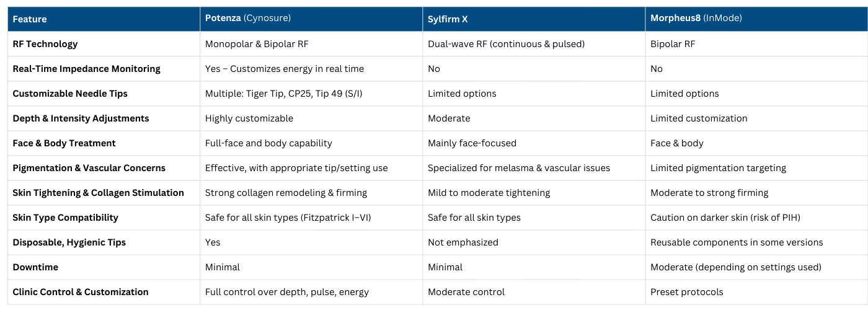Select the Morpheus8 (InMode) column header
Image resolution: width=868 pixels, height=310 pixels.
pos(696,19)
